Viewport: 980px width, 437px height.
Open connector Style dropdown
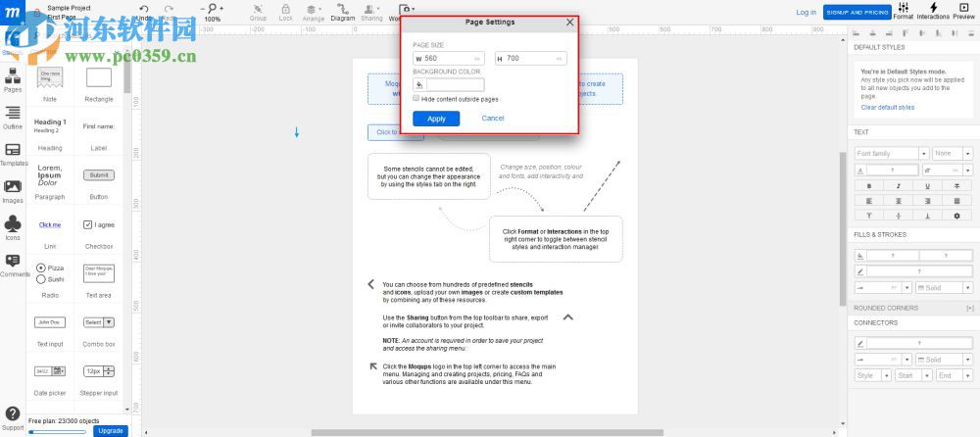(x=873, y=375)
